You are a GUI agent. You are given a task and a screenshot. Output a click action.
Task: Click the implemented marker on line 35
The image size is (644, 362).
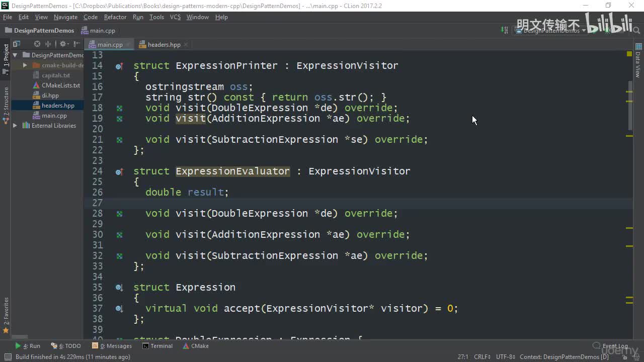tap(119, 288)
